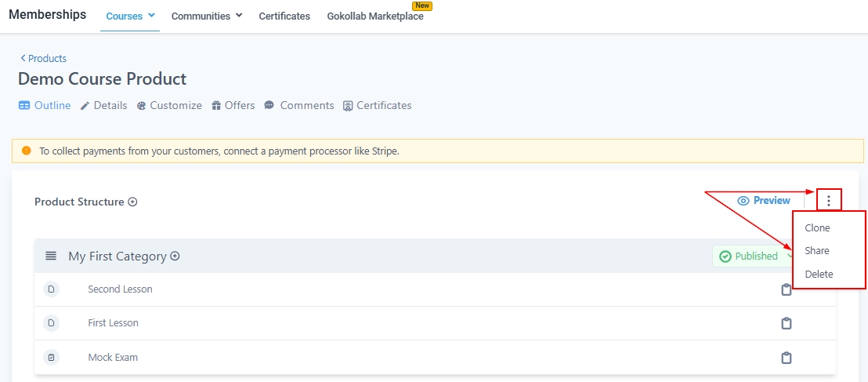Click the clipboard icon for Mock Exam
The height and width of the screenshot is (382, 868).
click(x=787, y=358)
